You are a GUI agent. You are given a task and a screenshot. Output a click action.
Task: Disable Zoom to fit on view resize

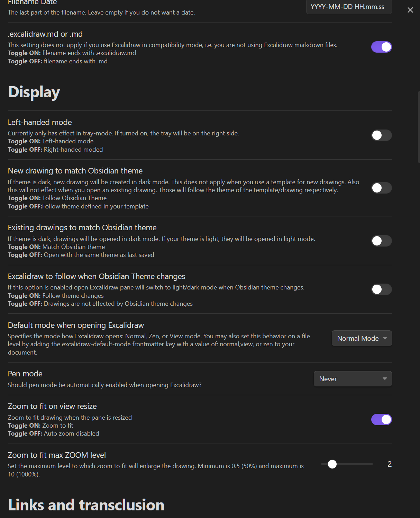[x=381, y=419]
